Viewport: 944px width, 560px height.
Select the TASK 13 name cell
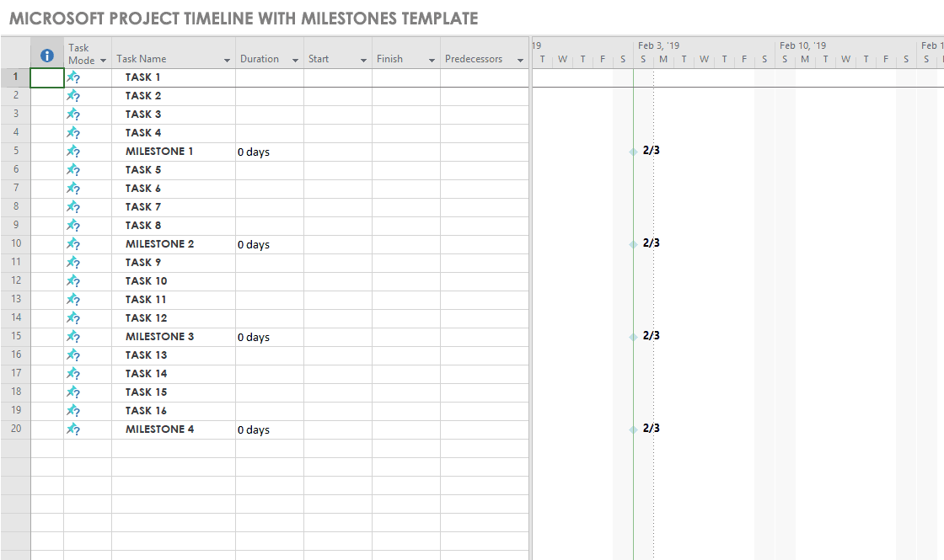[173, 355]
